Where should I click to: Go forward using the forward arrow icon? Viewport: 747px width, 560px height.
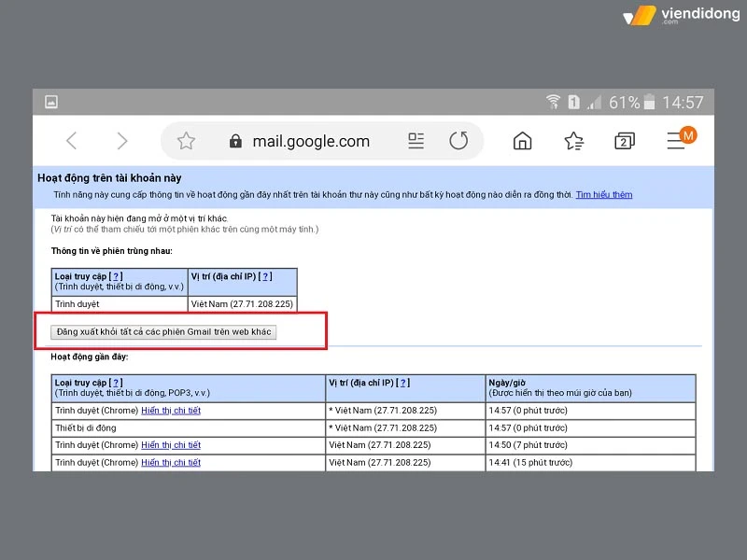pyautogui.click(x=122, y=140)
